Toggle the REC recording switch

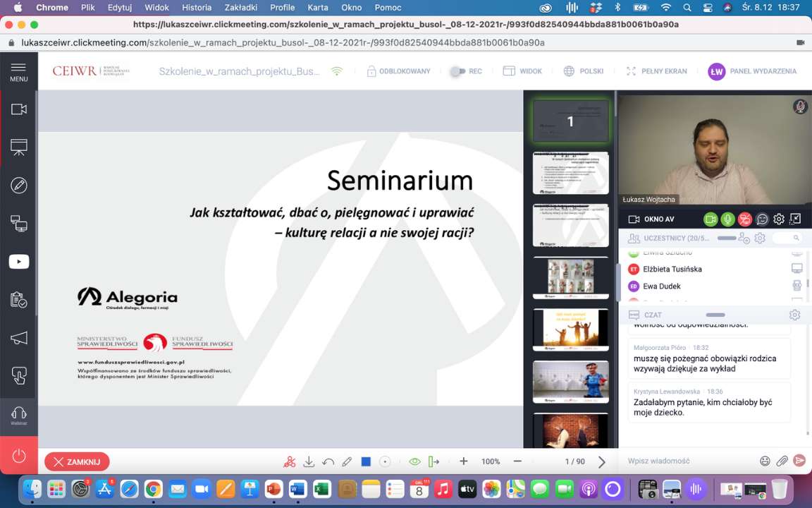[458, 71]
